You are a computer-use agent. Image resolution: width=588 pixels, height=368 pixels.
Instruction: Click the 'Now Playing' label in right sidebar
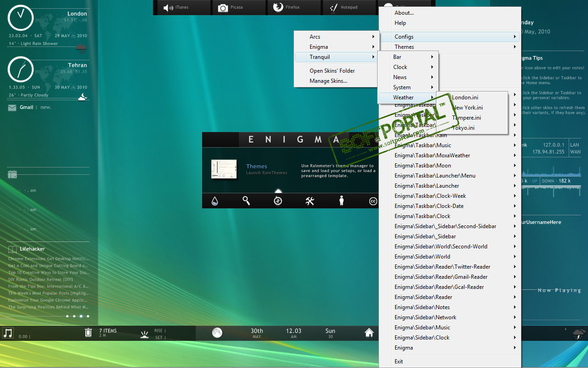(560, 290)
